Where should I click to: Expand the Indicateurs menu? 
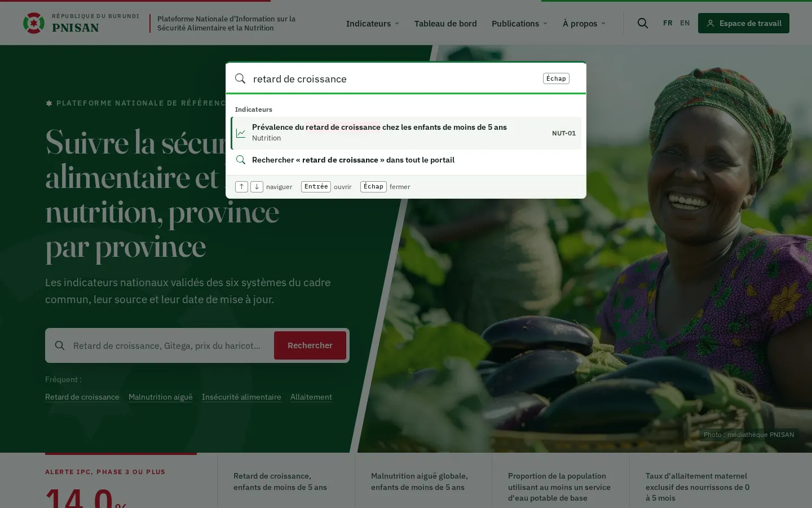(373, 23)
